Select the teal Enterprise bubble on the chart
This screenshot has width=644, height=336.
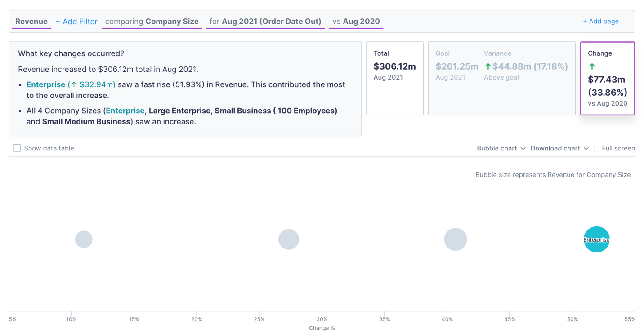596,239
